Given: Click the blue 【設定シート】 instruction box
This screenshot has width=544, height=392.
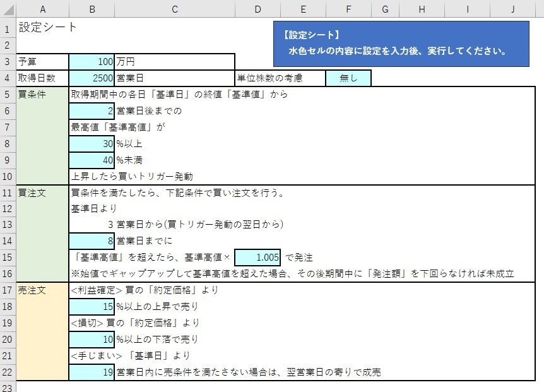Looking at the screenshot, I should point(401,44).
